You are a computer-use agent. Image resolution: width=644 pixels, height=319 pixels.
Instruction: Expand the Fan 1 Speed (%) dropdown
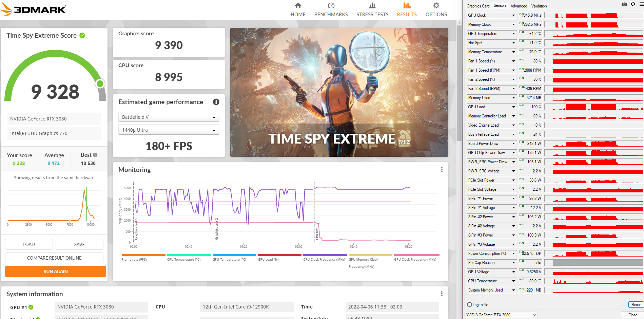pos(513,61)
